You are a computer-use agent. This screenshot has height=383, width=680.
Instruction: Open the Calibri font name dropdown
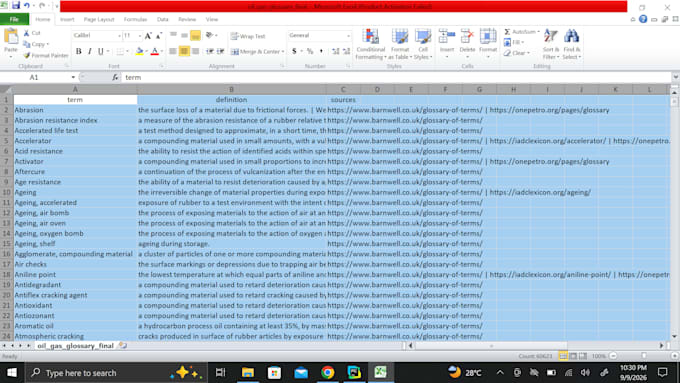point(119,36)
